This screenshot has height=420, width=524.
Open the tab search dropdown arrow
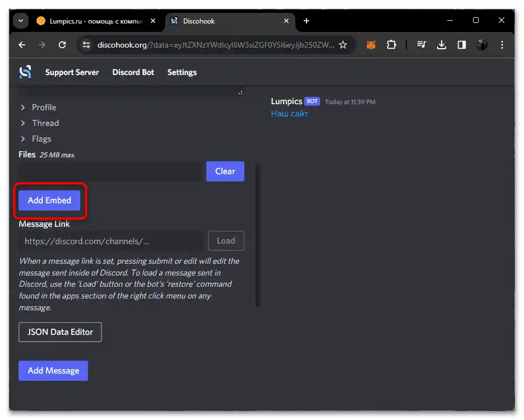(21, 21)
